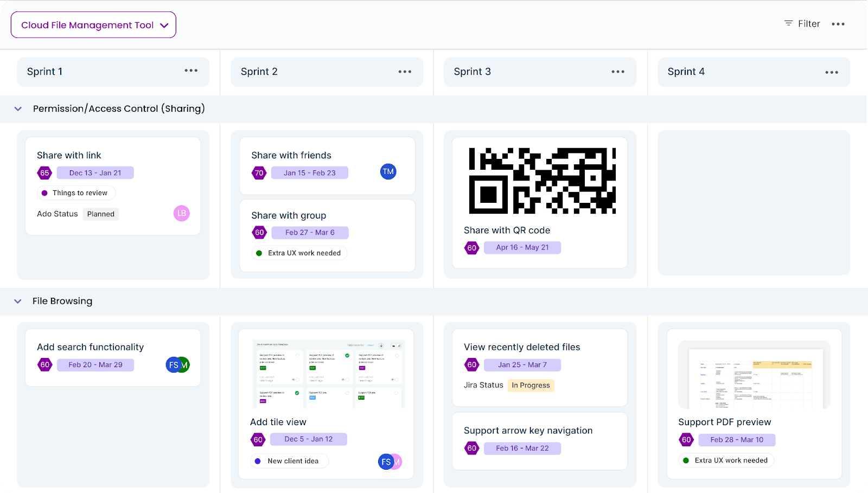Click TM avatar on Share with friends card
868x493 pixels.
click(x=388, y=171)
